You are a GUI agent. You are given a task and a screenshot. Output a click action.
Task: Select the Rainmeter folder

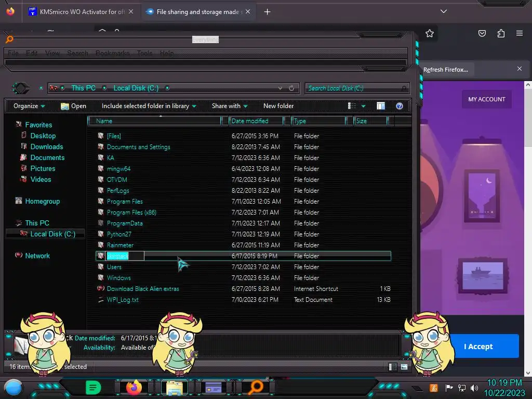120,245
